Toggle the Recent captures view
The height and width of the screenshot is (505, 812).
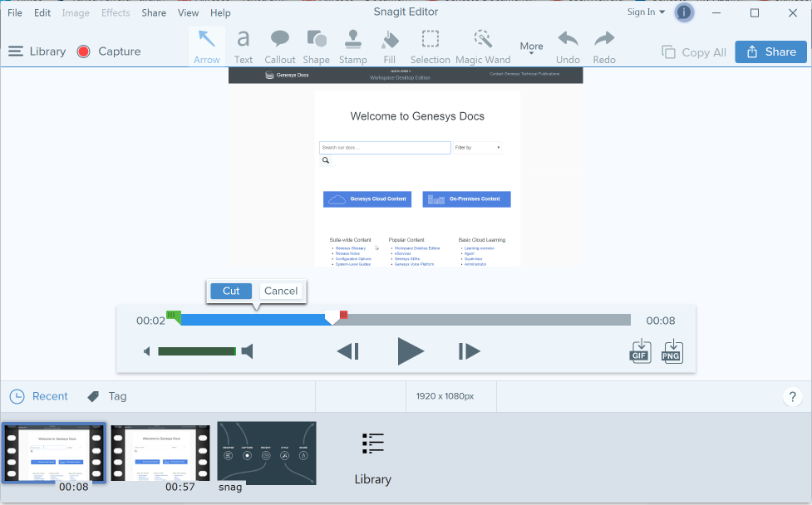tap(39, 396)
